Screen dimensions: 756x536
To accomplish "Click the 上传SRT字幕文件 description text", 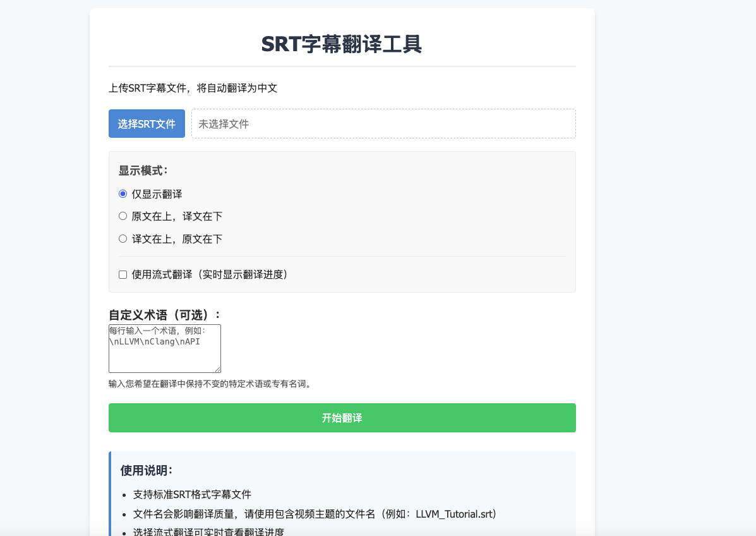I will tap(193, 88).
